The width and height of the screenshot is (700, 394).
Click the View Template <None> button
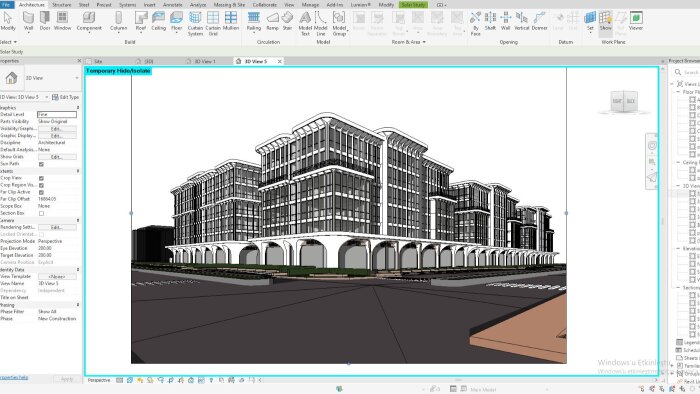click(x=57, y=277)
